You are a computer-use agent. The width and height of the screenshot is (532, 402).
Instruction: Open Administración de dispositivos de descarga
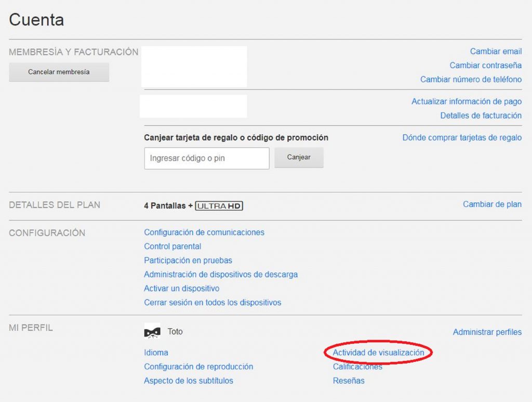tap(221, 275)
